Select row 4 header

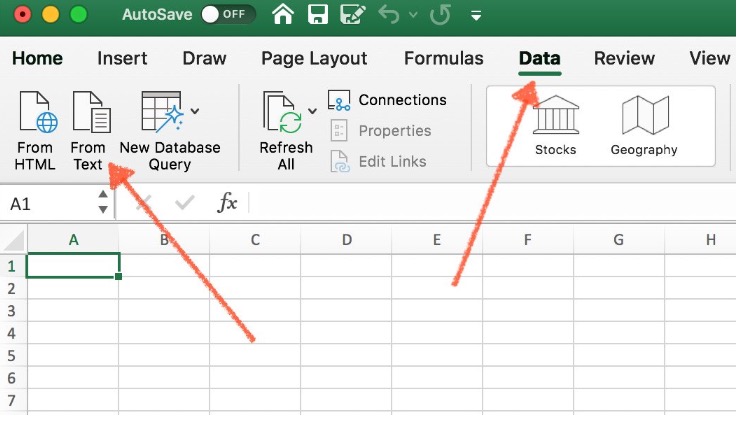pyautogui.click(x=13, y=333)
